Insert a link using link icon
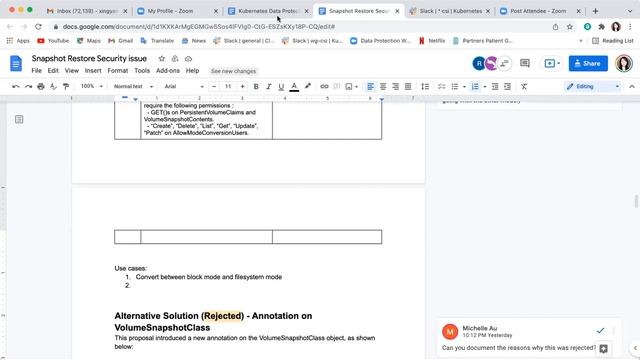Viewport: 640px width, 360px height. click(324, 87)
